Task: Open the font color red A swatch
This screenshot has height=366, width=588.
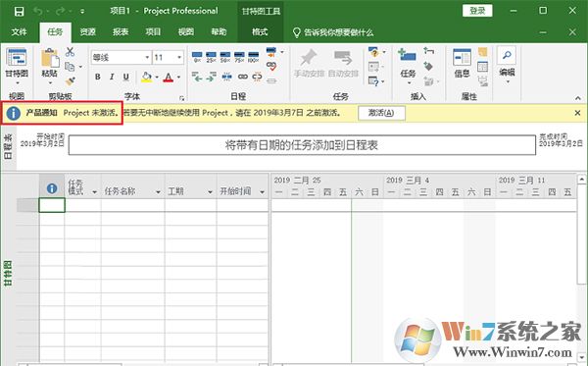Action: [169, 78]
